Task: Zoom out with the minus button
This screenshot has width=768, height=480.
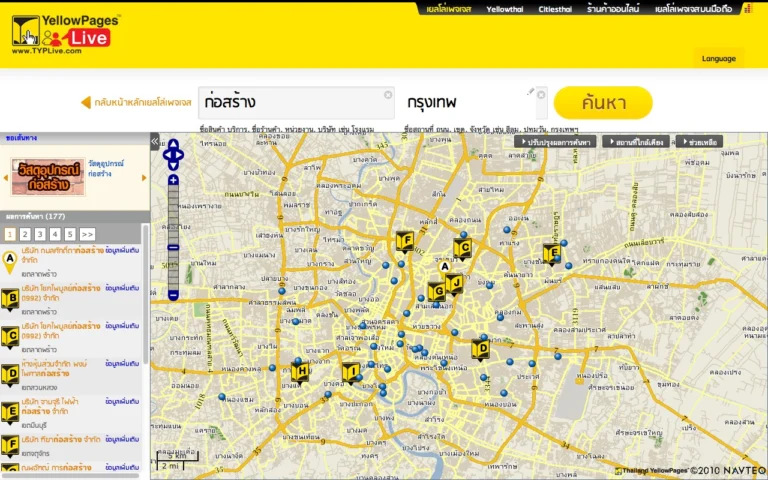Action: pos(173,295)
